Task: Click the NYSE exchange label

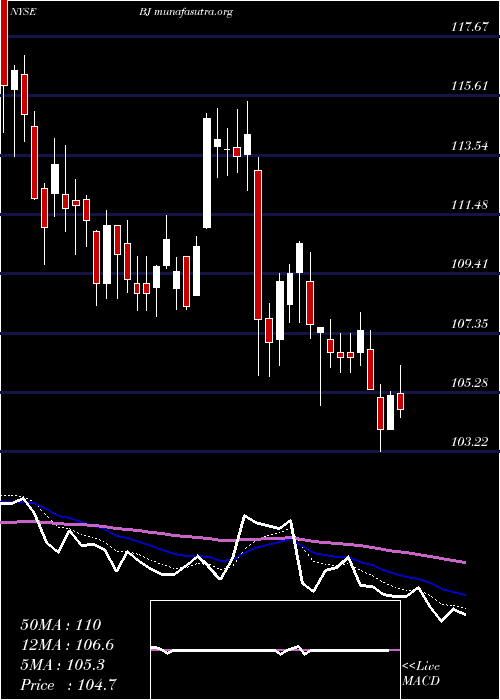Action: coord(22,12)
